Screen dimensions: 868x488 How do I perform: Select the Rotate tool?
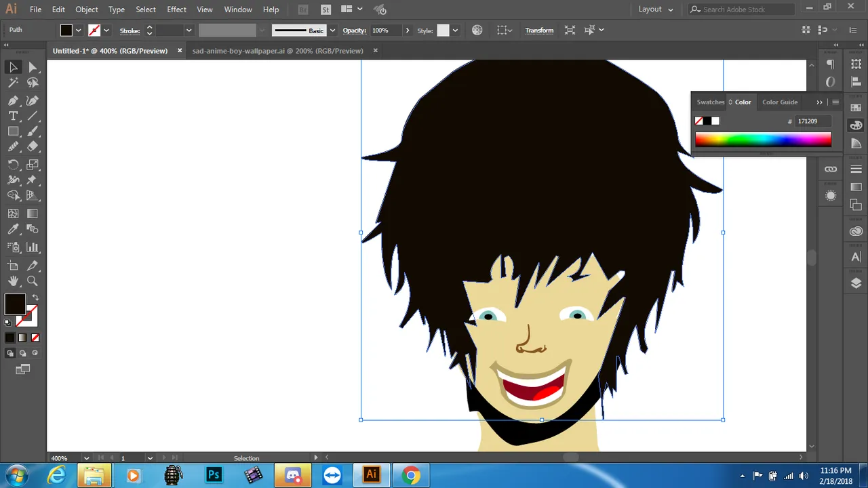tap(13, 165)
